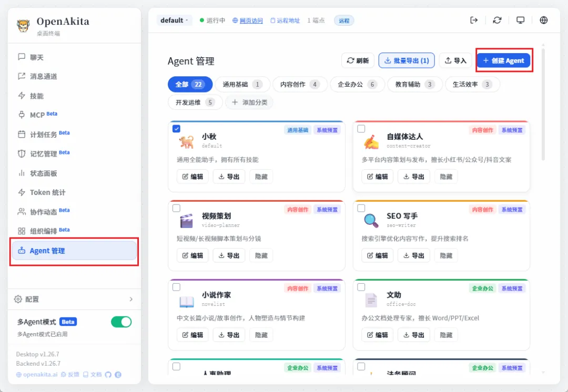Click the OpenAkita dog logo
568x392 pixels.
(24, 26)
